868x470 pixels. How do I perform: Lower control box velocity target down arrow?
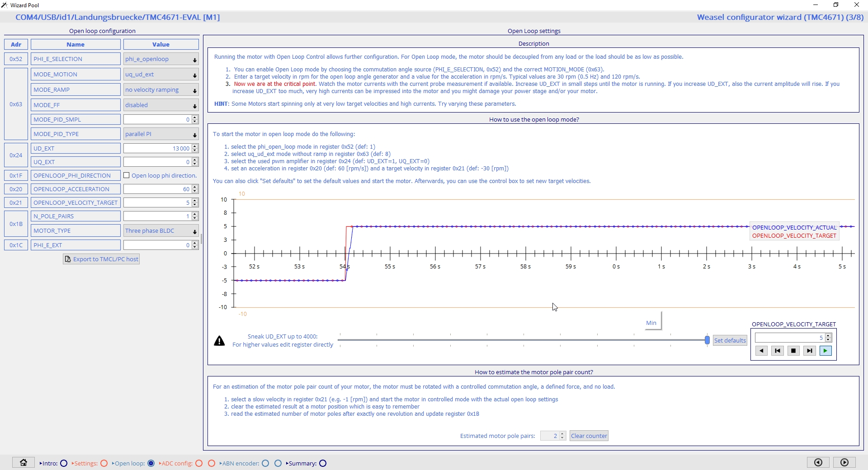[x=828, y=340]
